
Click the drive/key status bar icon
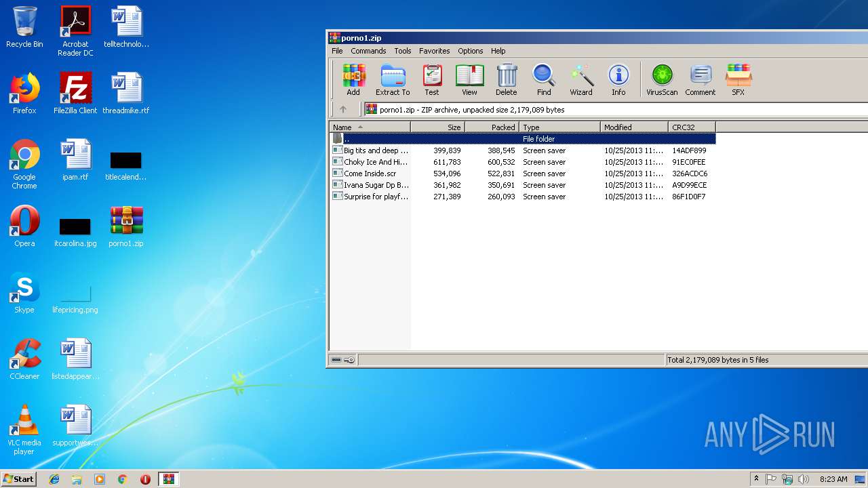coord(342,360)
